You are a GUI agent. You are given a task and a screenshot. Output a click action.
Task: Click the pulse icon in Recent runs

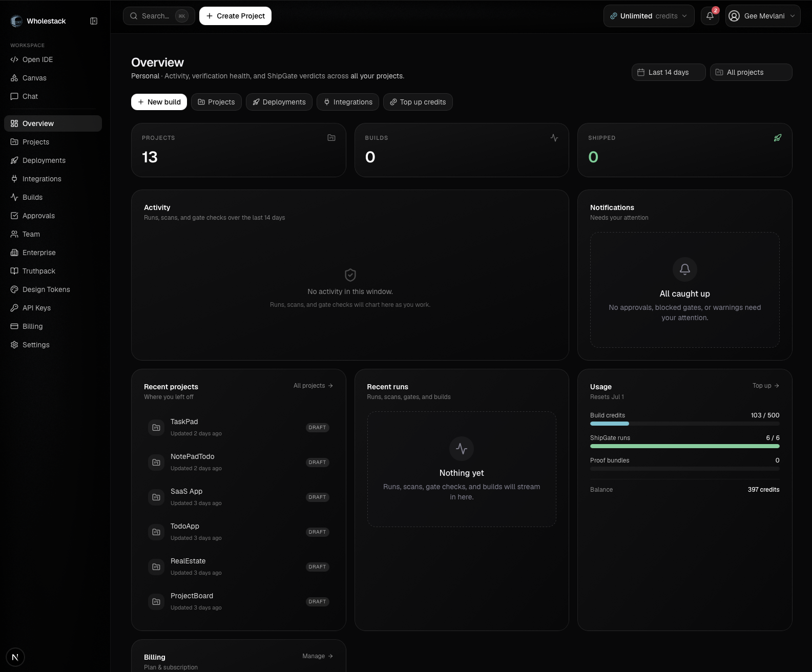(x=462, y=449)
